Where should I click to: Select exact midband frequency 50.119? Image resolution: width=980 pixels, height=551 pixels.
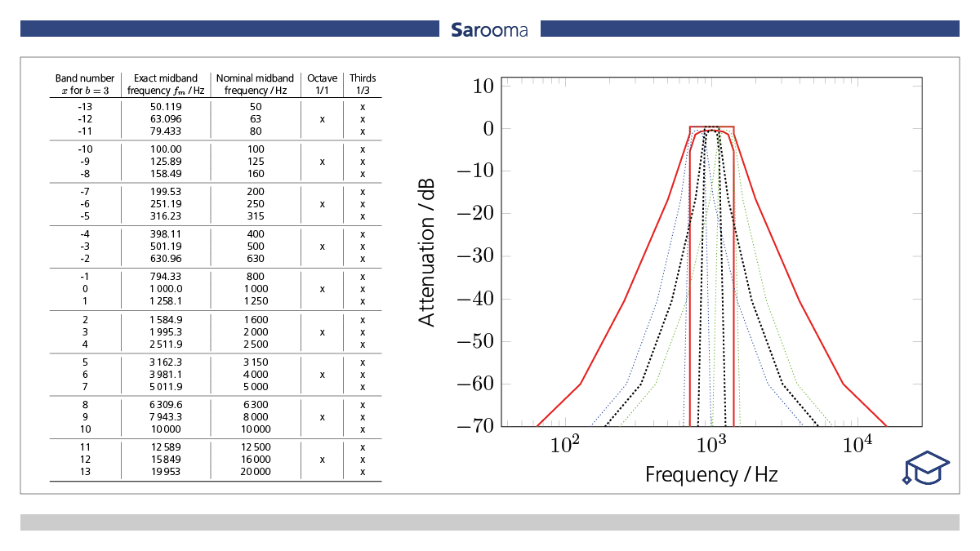tap(167, 107)
